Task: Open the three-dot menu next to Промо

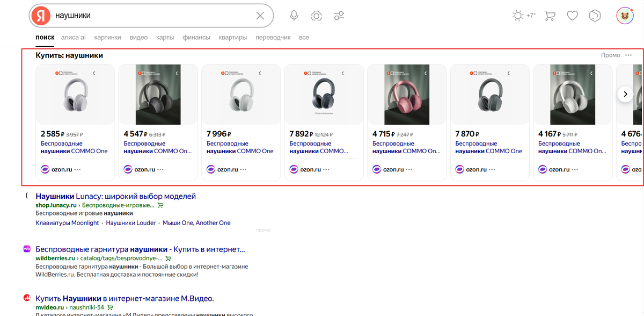Action: click(x=628, y=55)
